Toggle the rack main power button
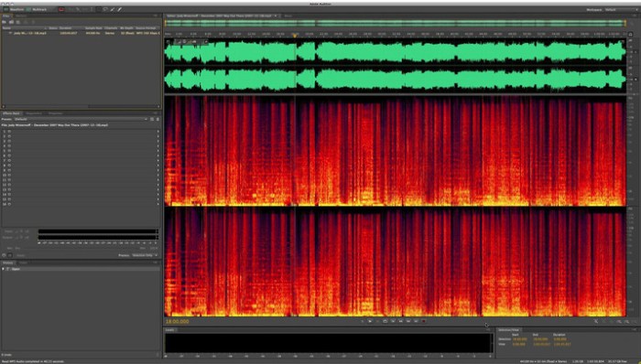This screenshot has width=641, height=364. (x=4, y=255)
